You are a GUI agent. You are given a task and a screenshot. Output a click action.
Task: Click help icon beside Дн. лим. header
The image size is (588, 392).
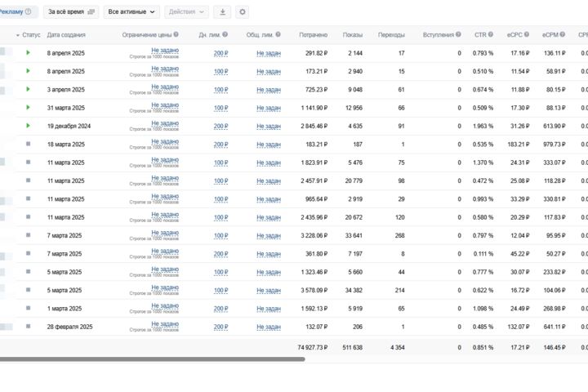(225, 34)
